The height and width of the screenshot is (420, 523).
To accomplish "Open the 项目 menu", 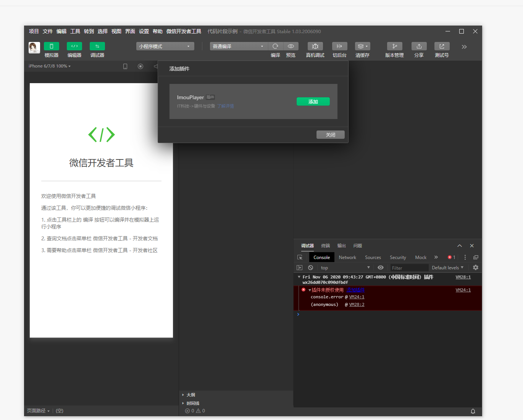I will (34, 31).
